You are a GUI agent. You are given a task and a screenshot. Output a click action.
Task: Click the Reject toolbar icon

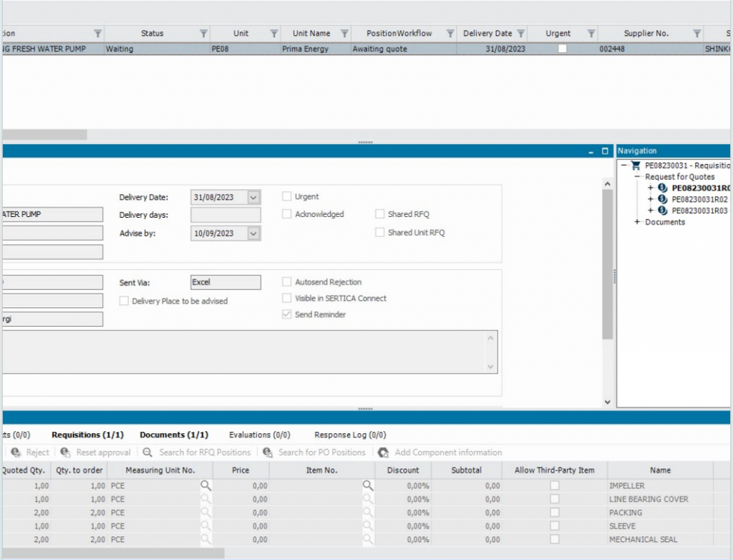(x=16, y=453)
